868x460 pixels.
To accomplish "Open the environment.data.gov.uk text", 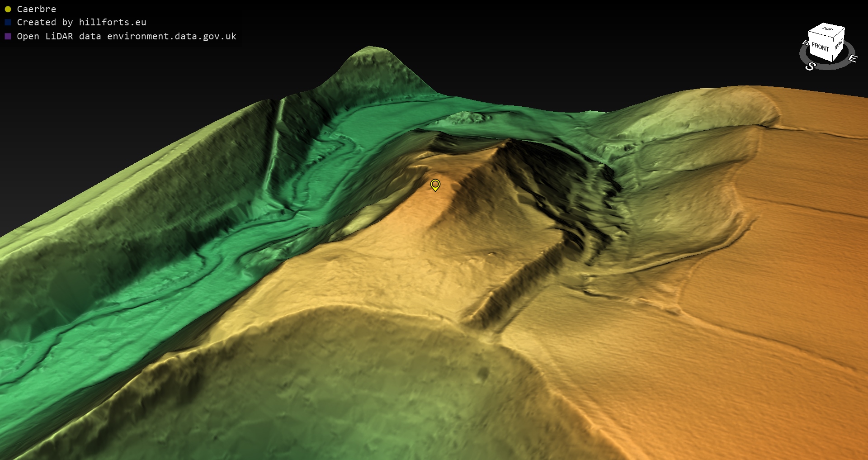I will pyautogui.click(x=172, y=36).
